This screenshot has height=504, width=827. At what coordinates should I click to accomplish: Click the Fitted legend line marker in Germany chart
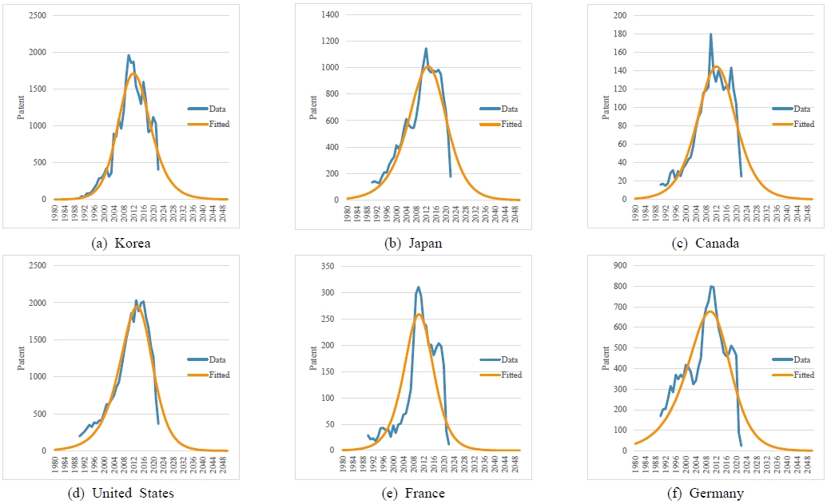[x=781, y=375]
